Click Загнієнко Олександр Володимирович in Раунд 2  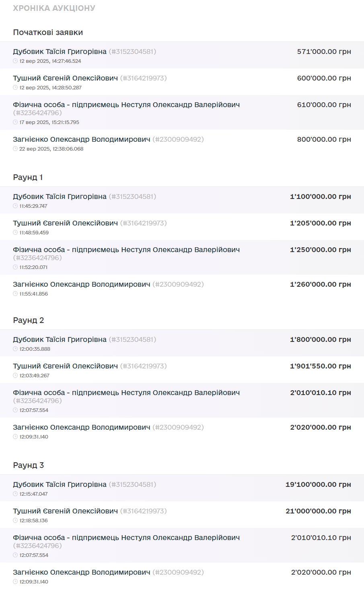coord(81,427)
